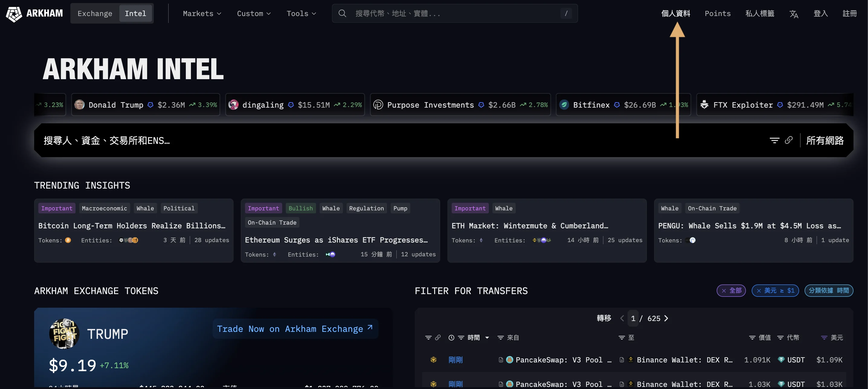This screenshot has height=389, width=868.
Task: Click the filter icon beside 來自 column
Action: click(501, 337)
